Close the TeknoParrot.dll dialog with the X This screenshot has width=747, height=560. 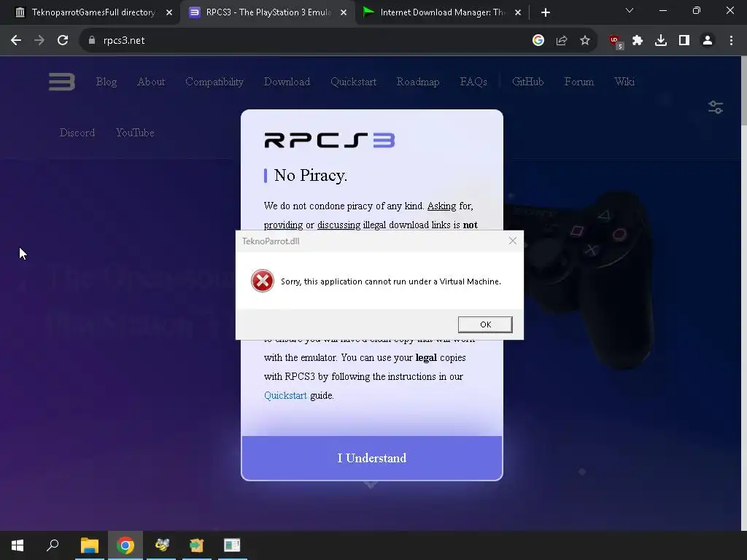(513, 241)
